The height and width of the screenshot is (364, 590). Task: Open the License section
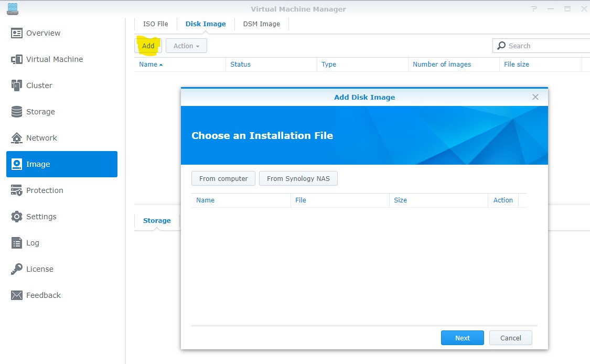pyautogui.click(x=39, y=269)
